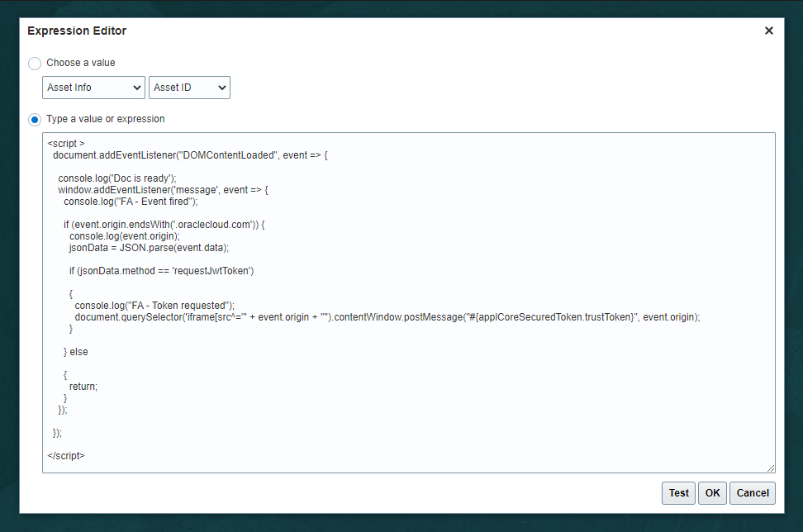Select the 'Choose a value' radio button

(35, 63)
